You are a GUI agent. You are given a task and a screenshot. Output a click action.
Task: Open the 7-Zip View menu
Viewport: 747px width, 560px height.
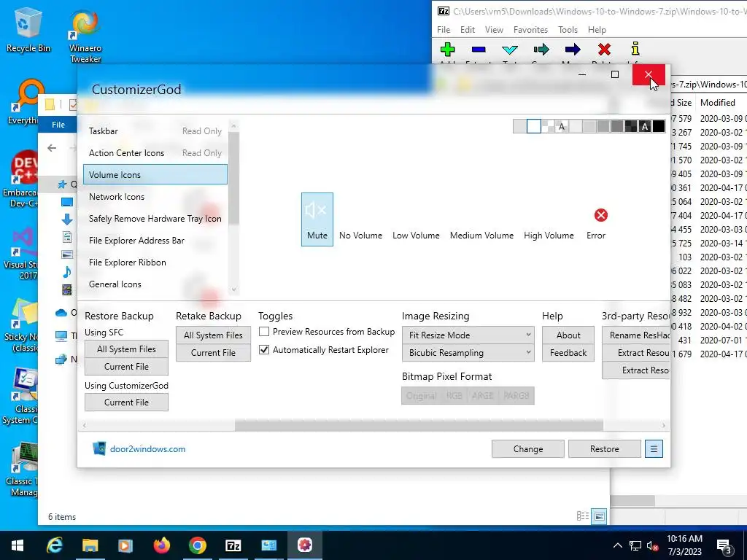[x=494, y=29]
